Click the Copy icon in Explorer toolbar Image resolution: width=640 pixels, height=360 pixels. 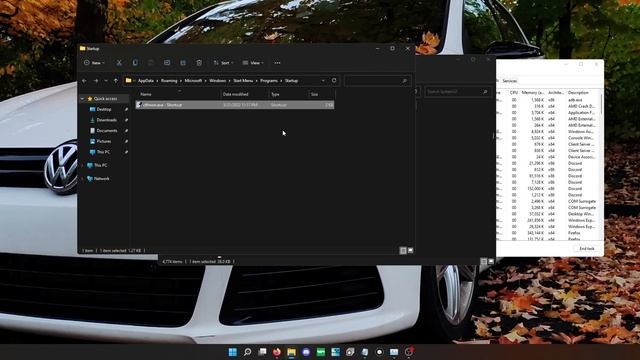coord(135,63)
